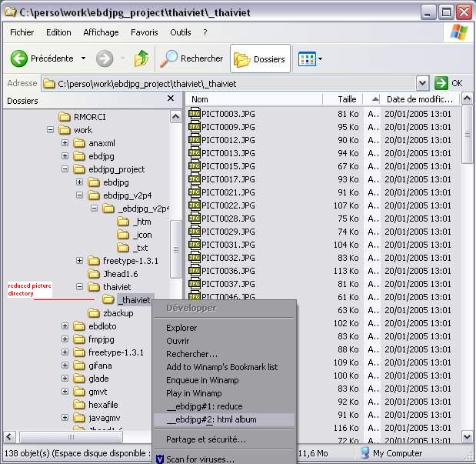Screen dimensions: 476x464
Task: Click the greyed forward arrow icon
Action: click(105, 58)
